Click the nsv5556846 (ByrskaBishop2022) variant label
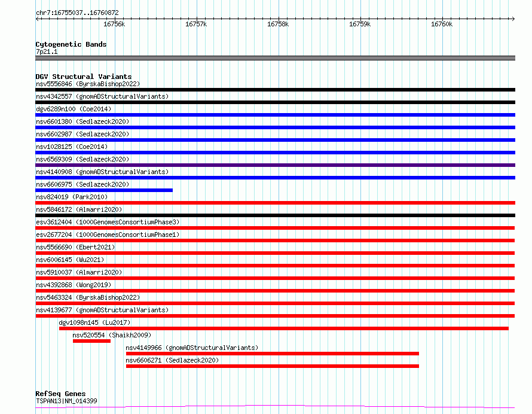The width and height of the screenshot is (532, 414). pos(88,84)
